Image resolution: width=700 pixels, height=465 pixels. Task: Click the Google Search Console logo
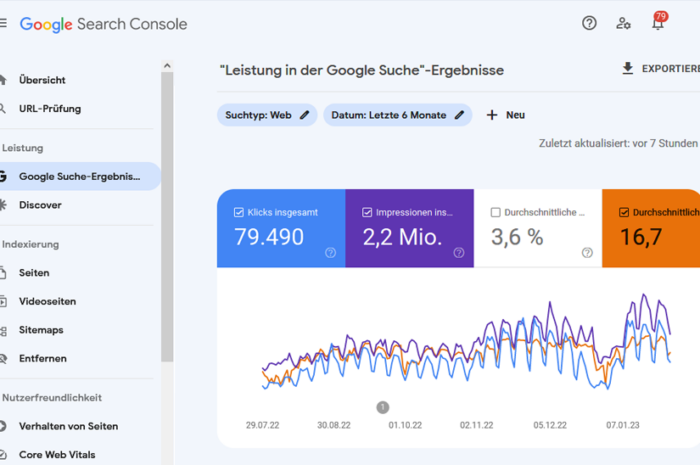[104, 24]
